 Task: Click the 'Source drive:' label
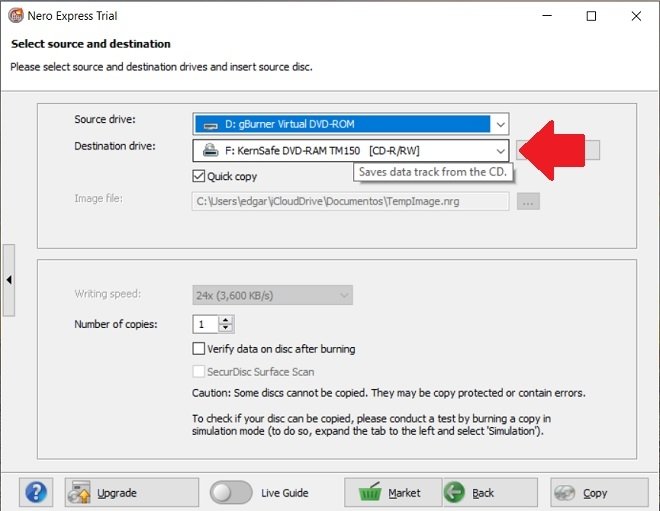105,119
